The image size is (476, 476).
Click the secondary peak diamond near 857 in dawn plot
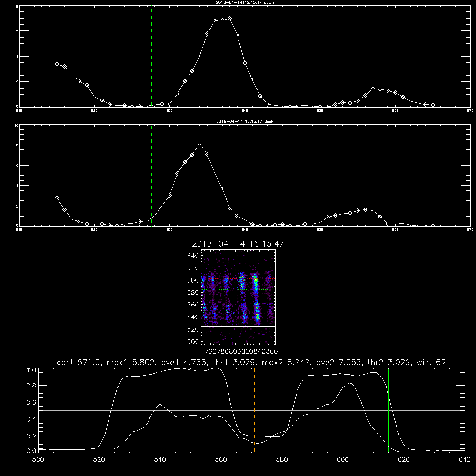pyautogui.click(x=373, y=89)
